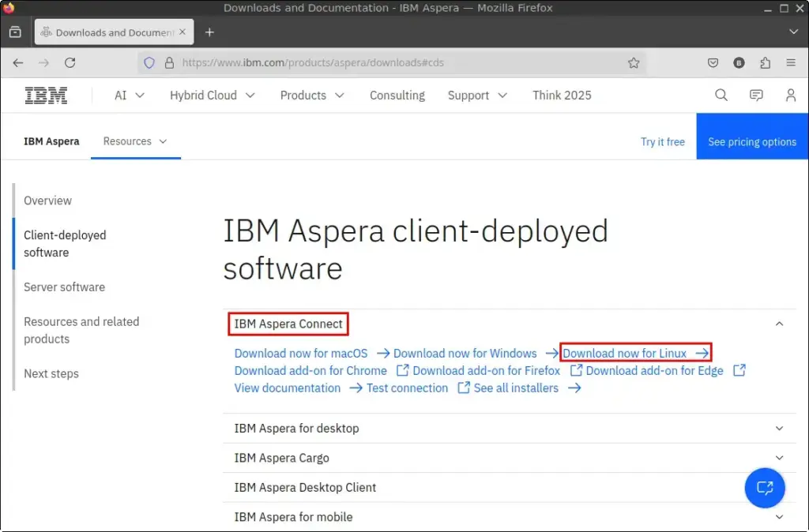Collapse the IBM Aspera Connect section chevron
Screen dimensions: 809x532
coord(779,324)
